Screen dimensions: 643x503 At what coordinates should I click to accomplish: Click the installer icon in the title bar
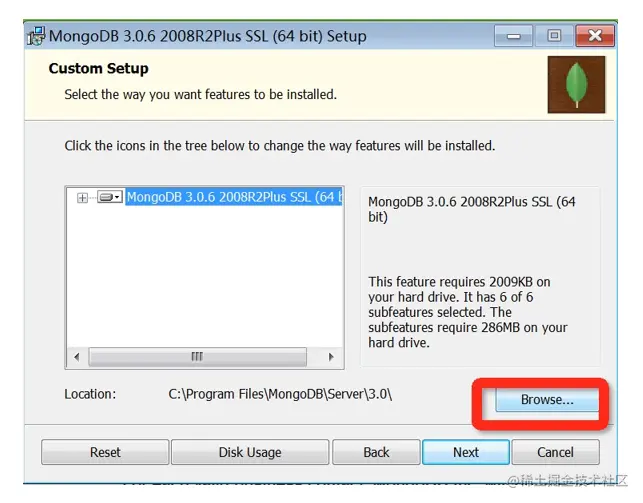36,36
